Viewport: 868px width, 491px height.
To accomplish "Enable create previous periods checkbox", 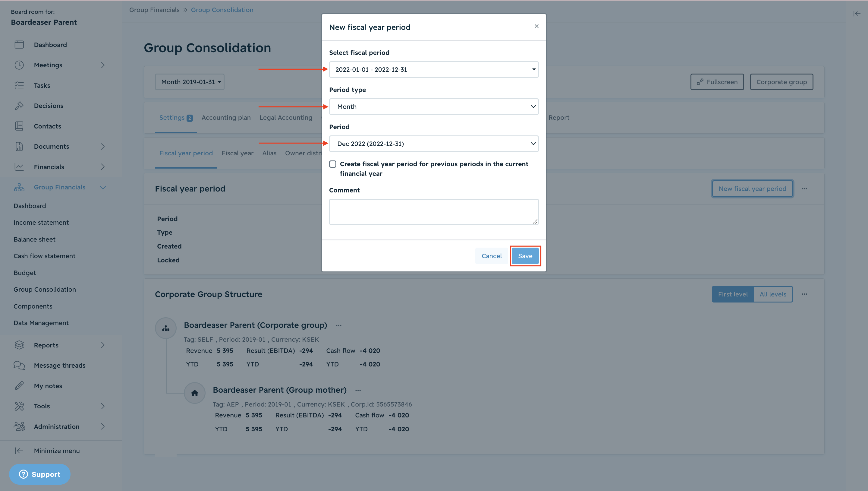I will tap(332, 164).
